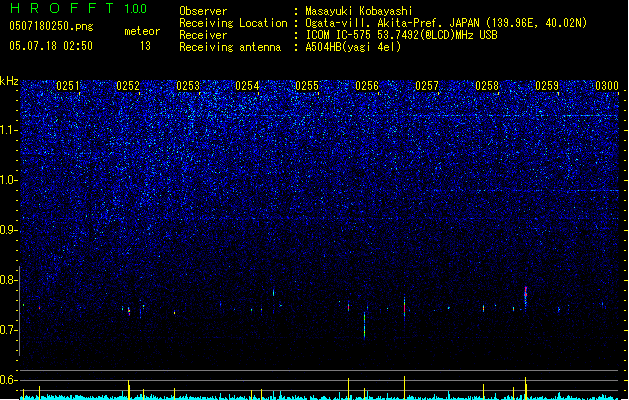Click the 0.6 kHz axis label
Viewport: 629px width, 400px height.
tap(8, 380)
